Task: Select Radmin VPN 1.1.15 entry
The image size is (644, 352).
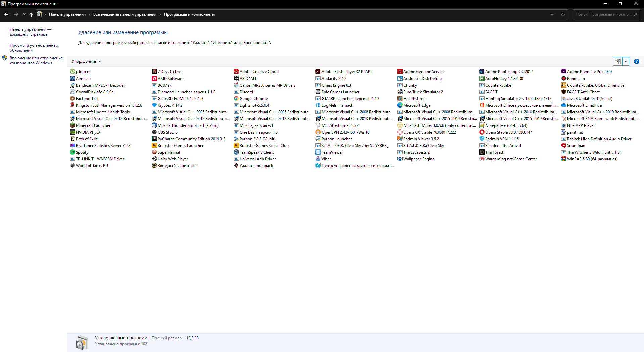Action: pyautogui.click(x=499, y=139)
